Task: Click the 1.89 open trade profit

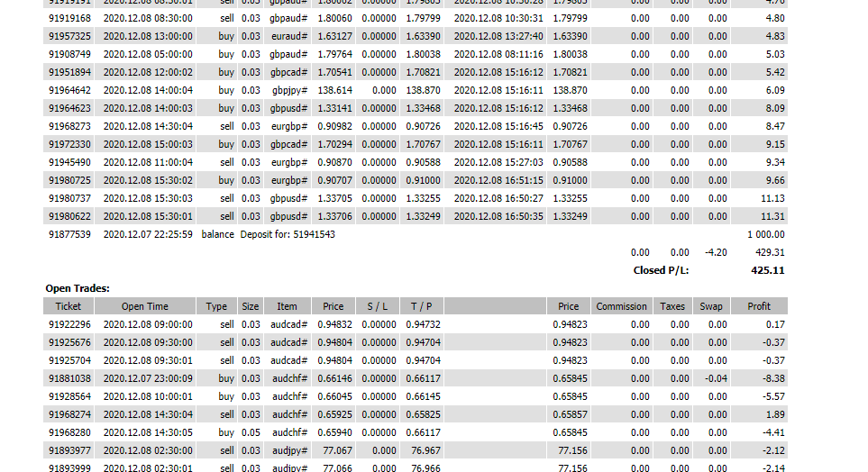Action: [x=775, y=414]
